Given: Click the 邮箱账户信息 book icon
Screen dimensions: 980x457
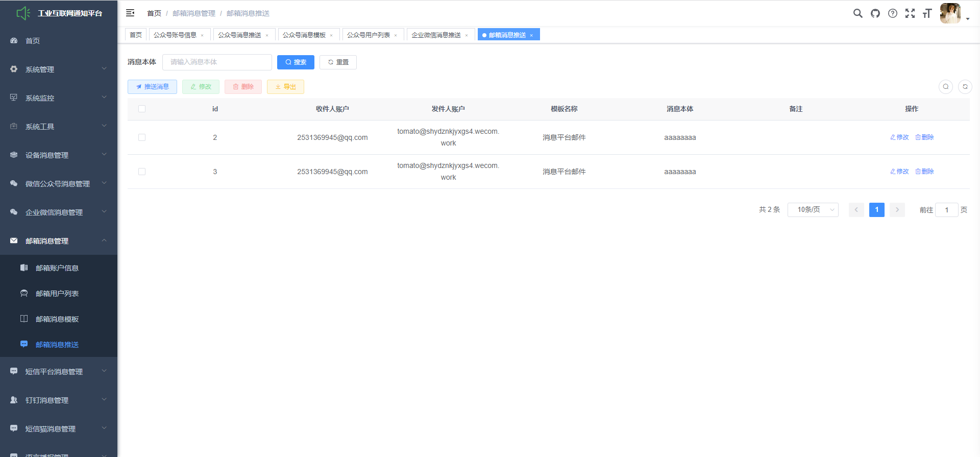Looking at the screenshot, I should [24, 268].
